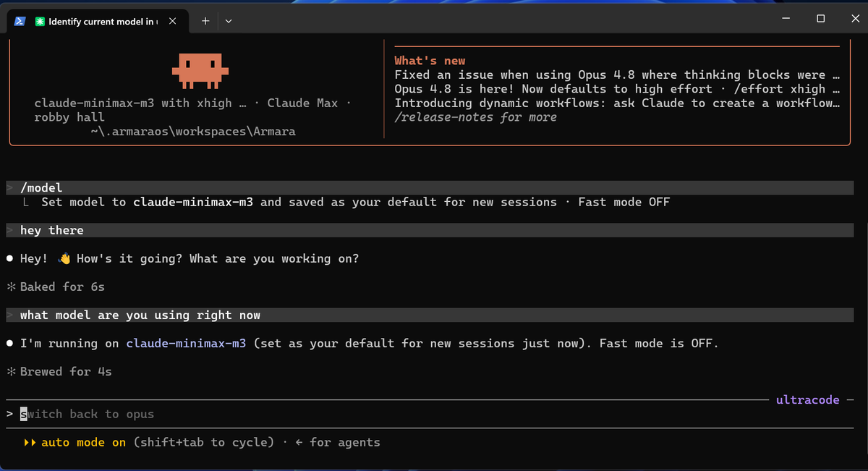The height and width of the screenshot is (471, 868).
Task: Click the 'Claude Max' plan label
Action: (302, 103)
